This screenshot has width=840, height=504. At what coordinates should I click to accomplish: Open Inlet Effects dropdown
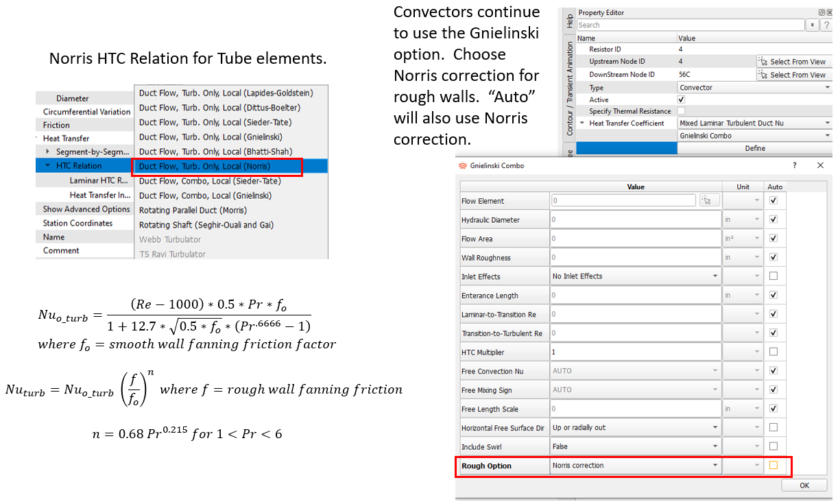click(x=636, y=276)
